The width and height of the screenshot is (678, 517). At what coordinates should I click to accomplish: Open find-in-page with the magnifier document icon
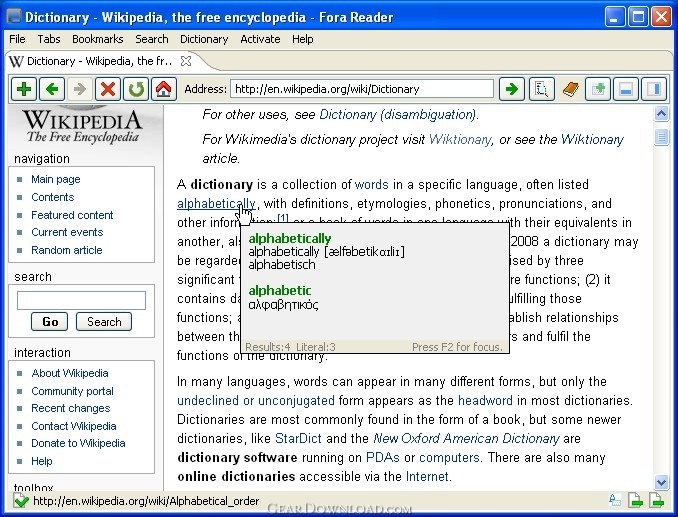(541, 89)
